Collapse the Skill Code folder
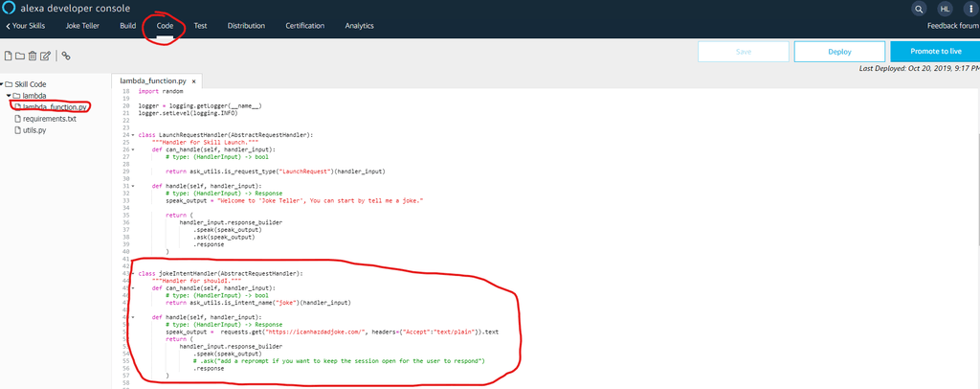The image size is (980, 389). point(3,84)
